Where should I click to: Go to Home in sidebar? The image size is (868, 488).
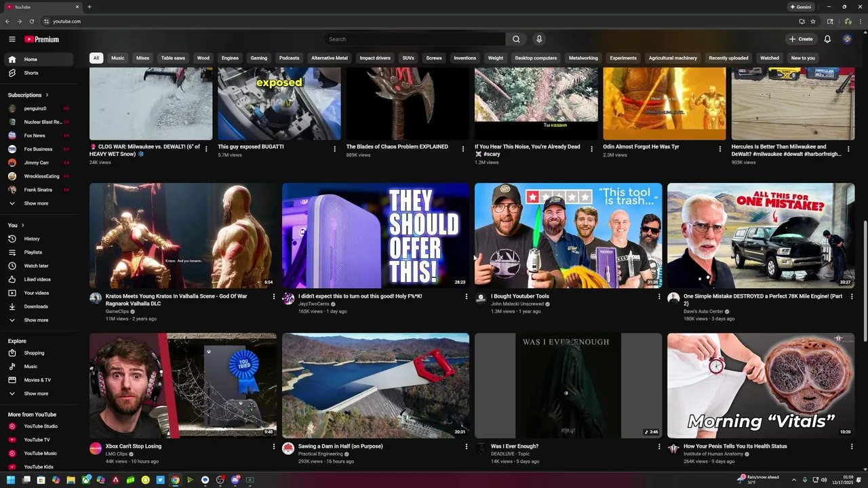click(x=40, y=59)
